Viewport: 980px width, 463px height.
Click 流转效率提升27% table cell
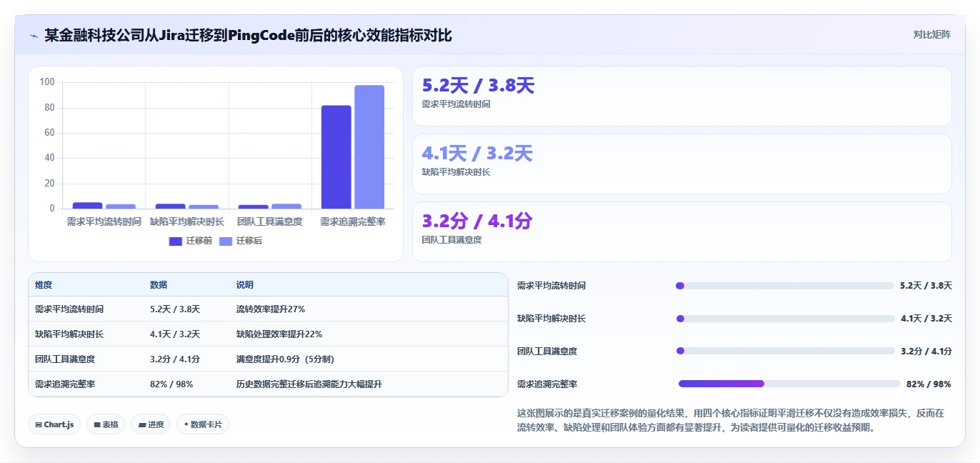pos(271,309)
